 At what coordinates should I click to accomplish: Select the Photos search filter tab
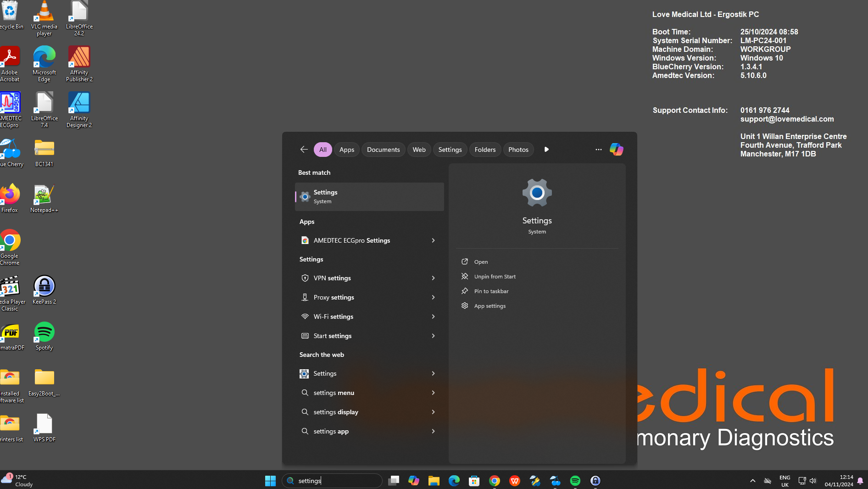pos(518,150)
